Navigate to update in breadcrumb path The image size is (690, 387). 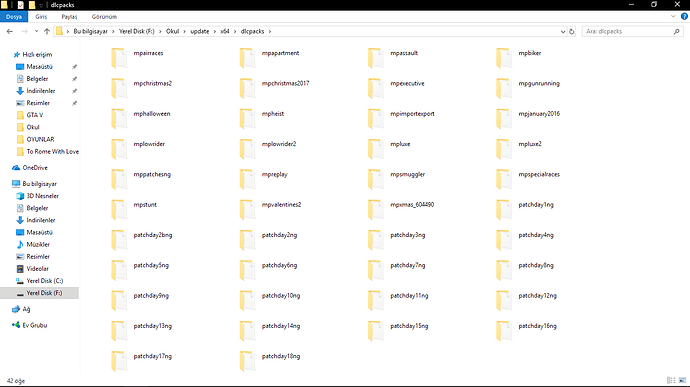[x=200, y=31]
